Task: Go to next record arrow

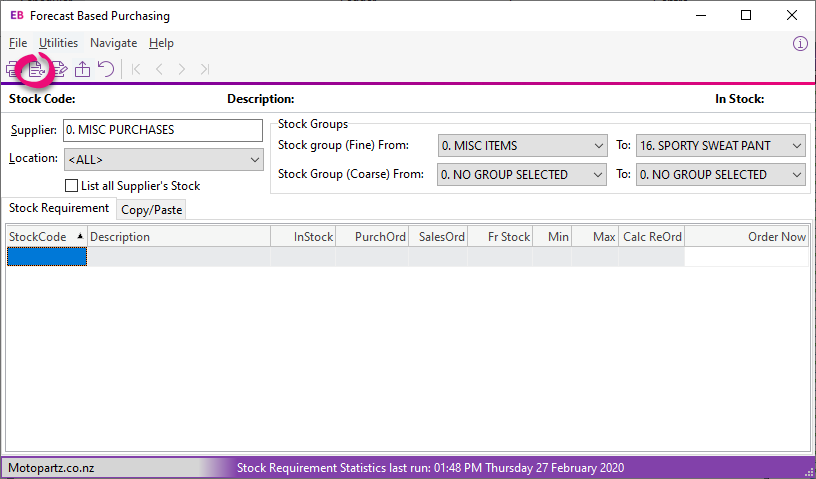Action: pos(182,69)
